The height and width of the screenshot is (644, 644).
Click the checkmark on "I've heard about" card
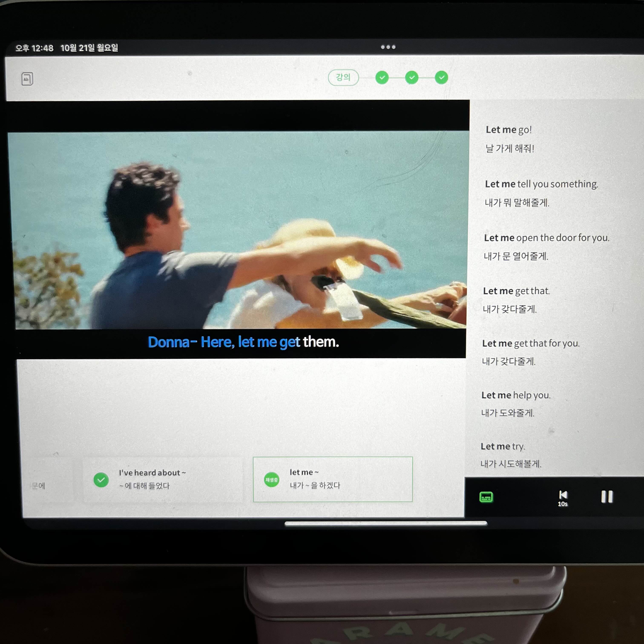point(101,480)
